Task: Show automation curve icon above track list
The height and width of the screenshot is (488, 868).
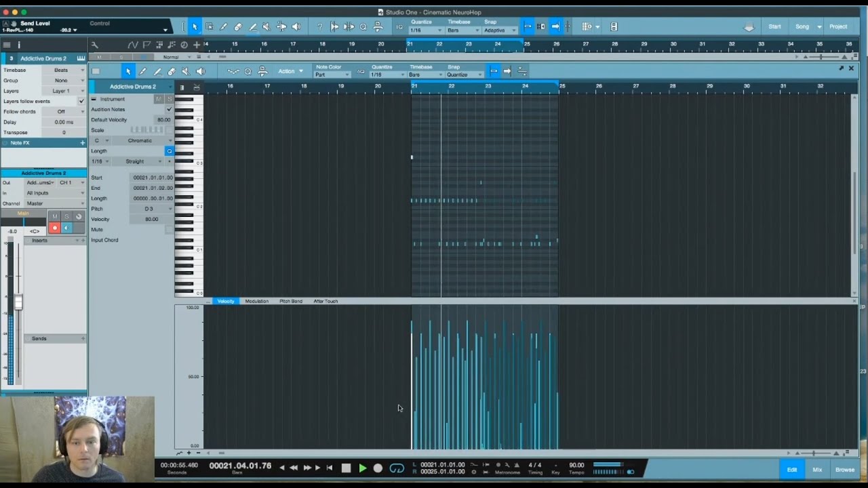Action: click(x=132, y=45)
